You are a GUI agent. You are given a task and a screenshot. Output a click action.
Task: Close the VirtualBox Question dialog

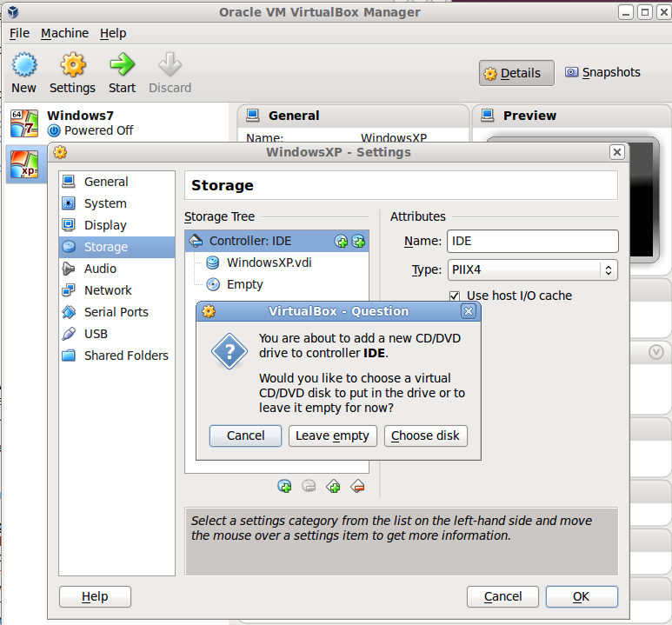(469, 311)
